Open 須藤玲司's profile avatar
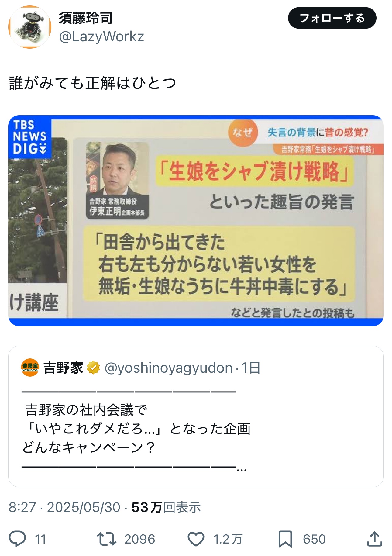This screenshot has width=392, height=556. click(30, 27)
